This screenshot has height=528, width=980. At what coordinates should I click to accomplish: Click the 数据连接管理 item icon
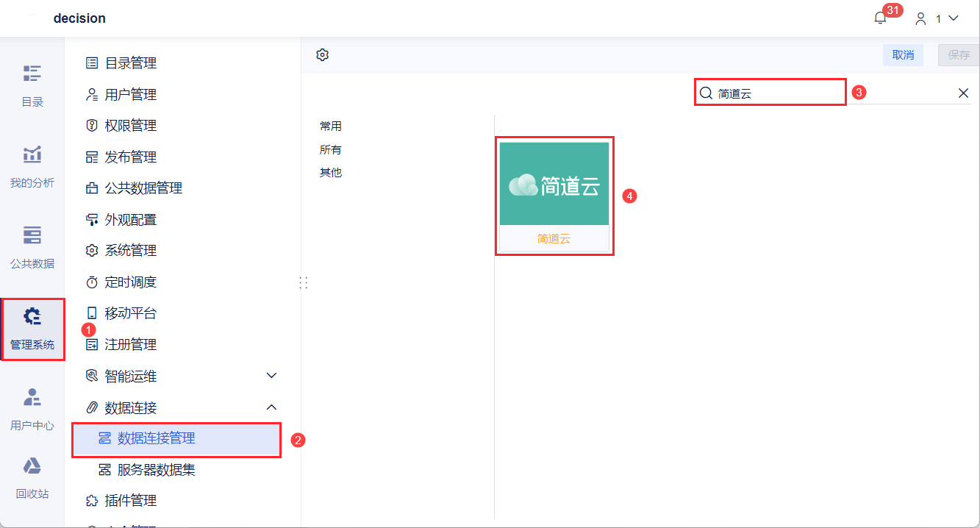[104, 438]
